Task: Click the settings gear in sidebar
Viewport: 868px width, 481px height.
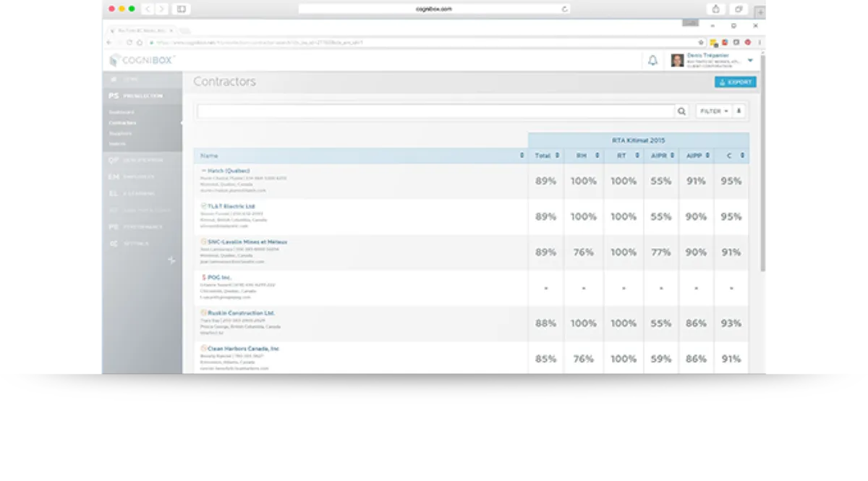Action: (114, 244)
